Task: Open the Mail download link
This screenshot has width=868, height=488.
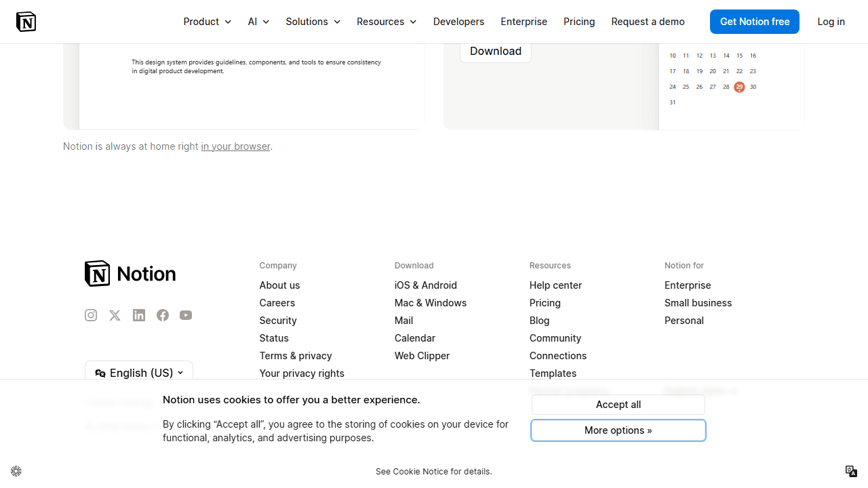Action: (404, 321)
